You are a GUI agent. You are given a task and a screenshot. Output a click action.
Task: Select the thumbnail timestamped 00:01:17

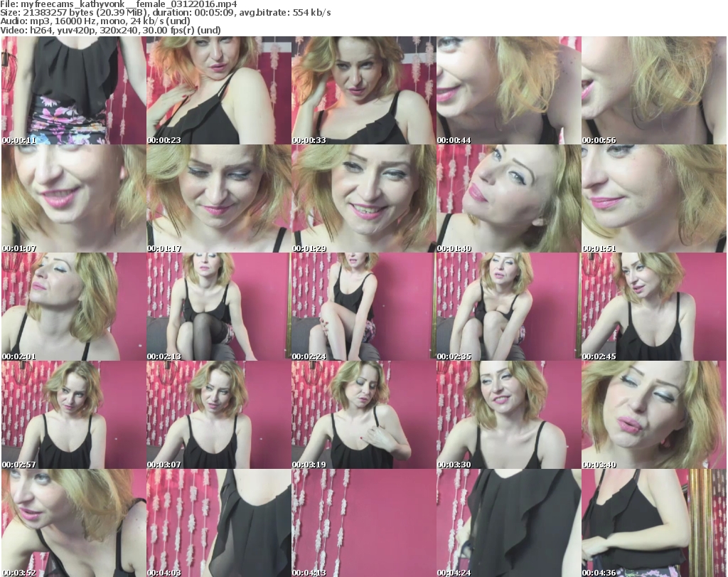[x=219, y=198]
